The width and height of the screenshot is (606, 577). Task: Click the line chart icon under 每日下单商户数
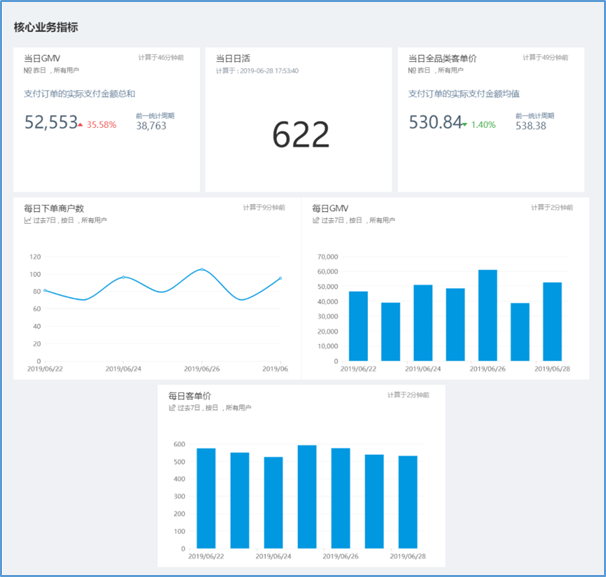pyautogui.click(x=27, y=220)
